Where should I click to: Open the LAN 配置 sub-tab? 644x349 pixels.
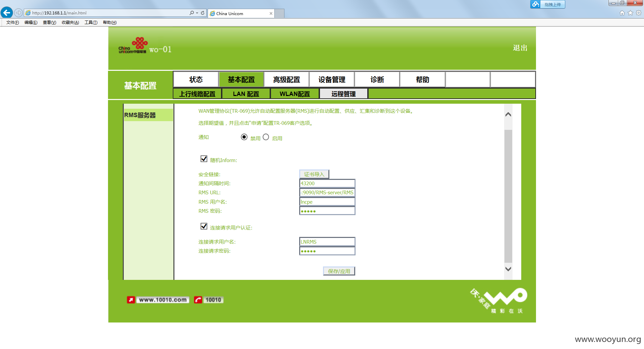click(246, 94)
